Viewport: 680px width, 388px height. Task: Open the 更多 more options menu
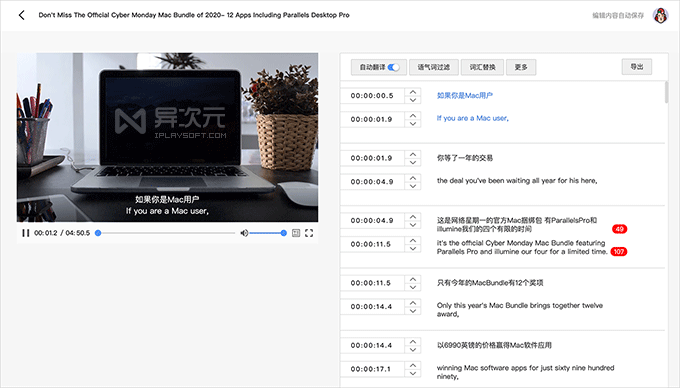[521, 67]
